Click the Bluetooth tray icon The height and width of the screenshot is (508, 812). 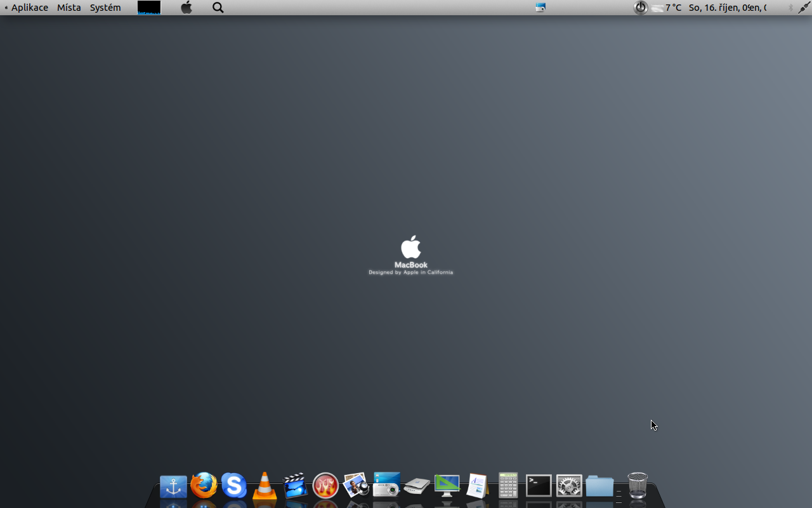790,8
